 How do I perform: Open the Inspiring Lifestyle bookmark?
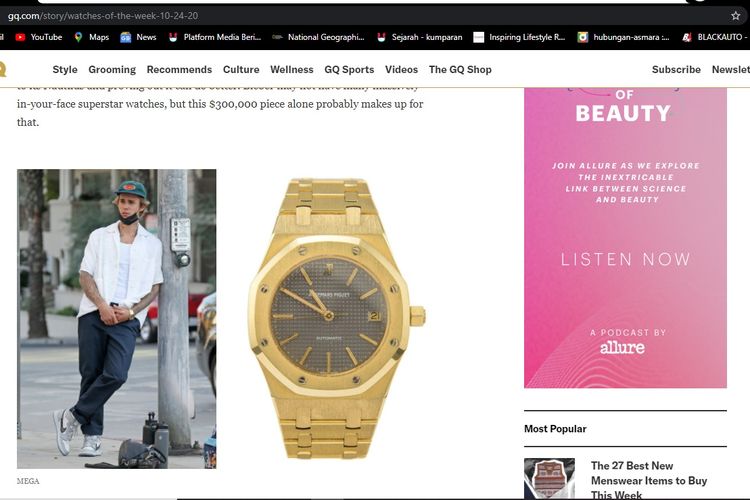519,37
